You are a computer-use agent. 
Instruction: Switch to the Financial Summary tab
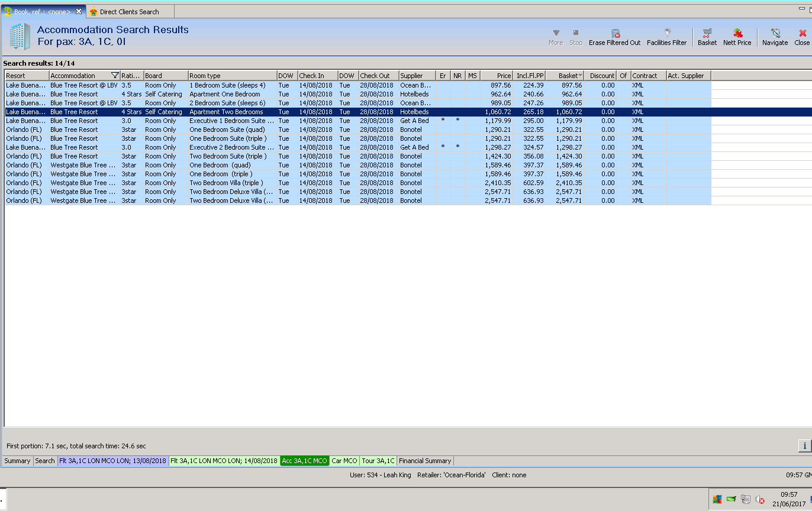point(425,461)
